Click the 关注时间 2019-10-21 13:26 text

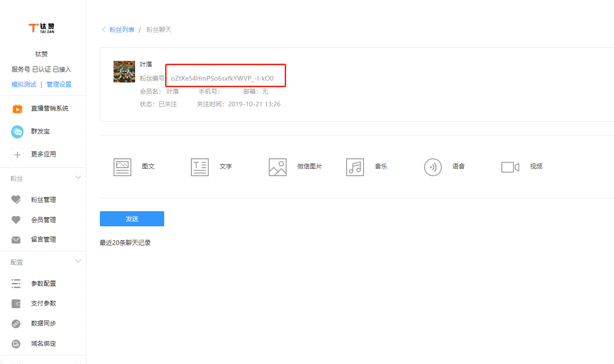[x=239, y=104]
